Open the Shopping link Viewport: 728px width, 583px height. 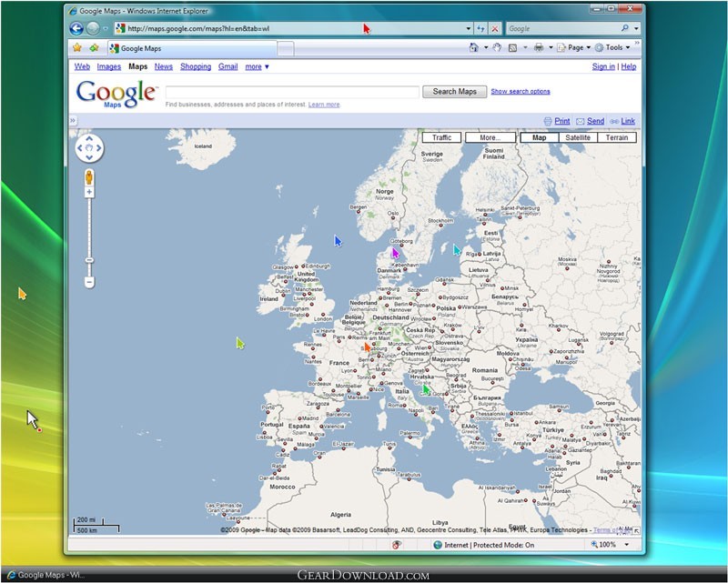pyautogui.click(x=196, y=66)
